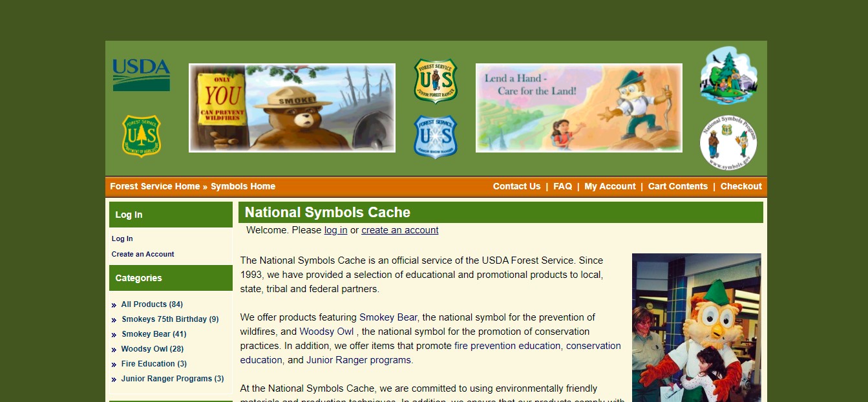This screenshot has height=402, width=868.
Task: Click the forest cloud illustration icon
Action: point(728,76)
